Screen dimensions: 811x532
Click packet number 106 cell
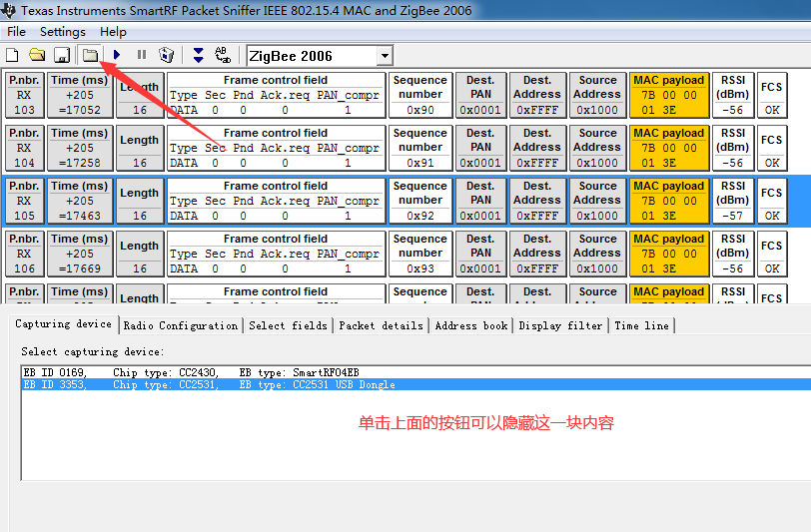[x=24, y=254]
